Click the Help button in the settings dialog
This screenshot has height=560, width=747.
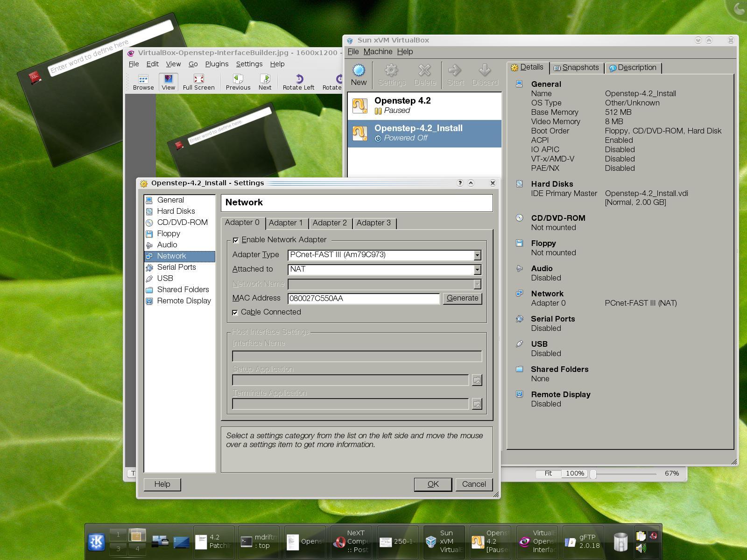tap(162, 484)
